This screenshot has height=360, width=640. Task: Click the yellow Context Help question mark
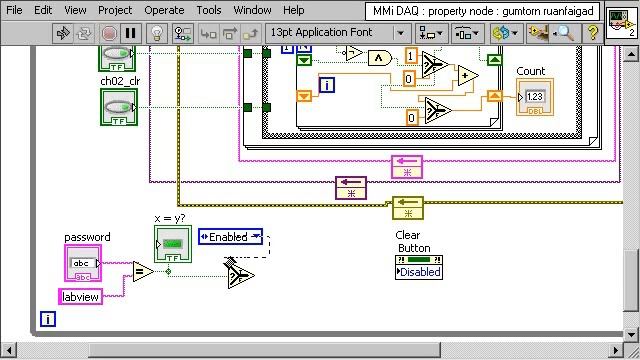pyautogui.click(x=593, y=33)
